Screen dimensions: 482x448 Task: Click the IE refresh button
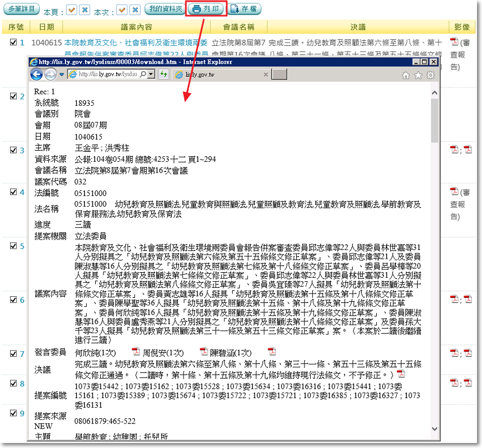164,74
